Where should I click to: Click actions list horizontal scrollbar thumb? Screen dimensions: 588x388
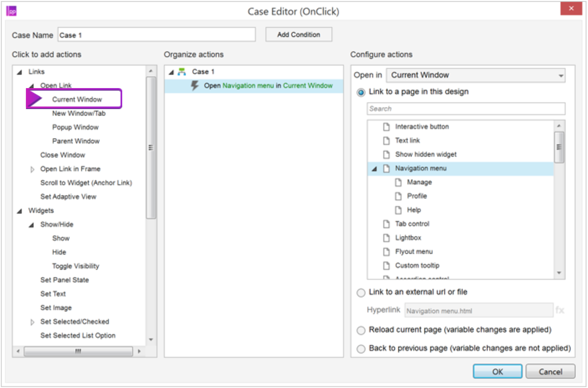78,351
